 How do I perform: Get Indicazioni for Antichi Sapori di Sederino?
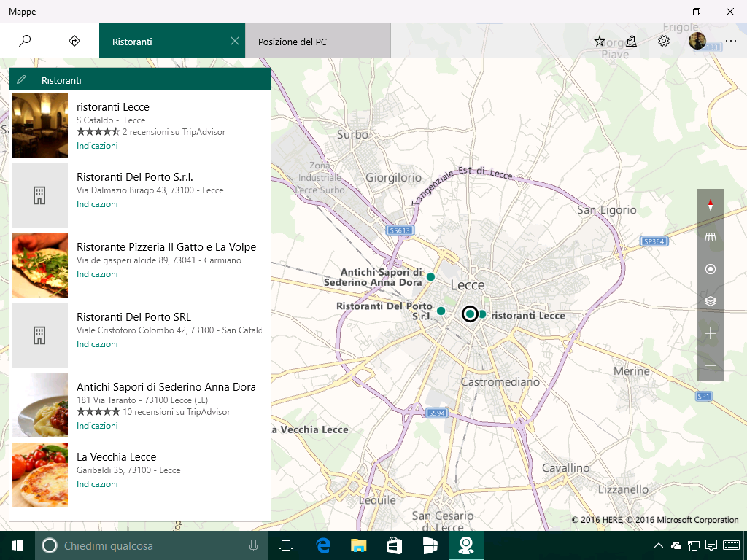click(97, 426)
